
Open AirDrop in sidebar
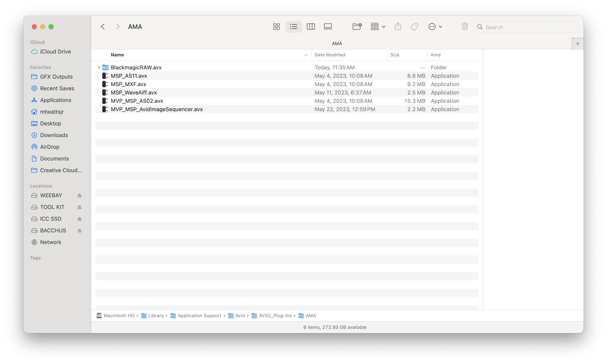pos(50,147)
